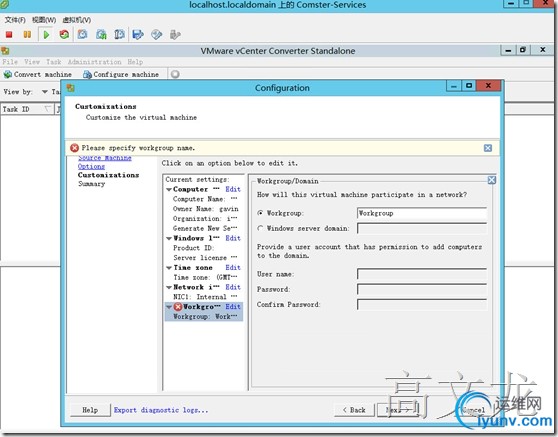The height and width of the screenshot is (437, 558).
Task: Click the green Play VM icon
Action: (x=46, y=35)
